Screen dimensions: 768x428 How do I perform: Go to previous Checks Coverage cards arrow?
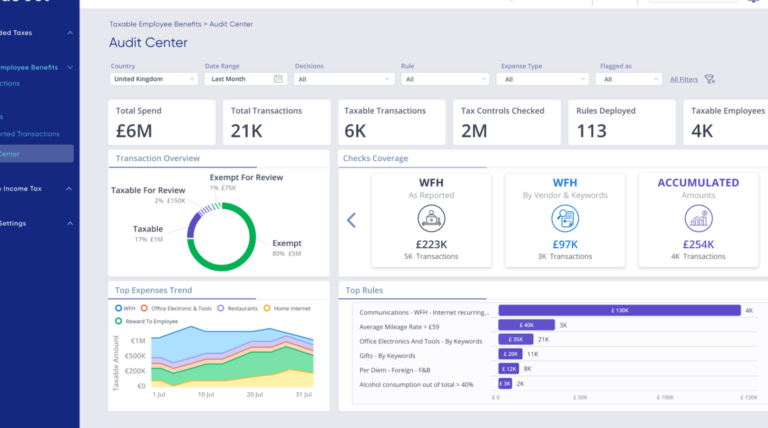click(351, 220)
